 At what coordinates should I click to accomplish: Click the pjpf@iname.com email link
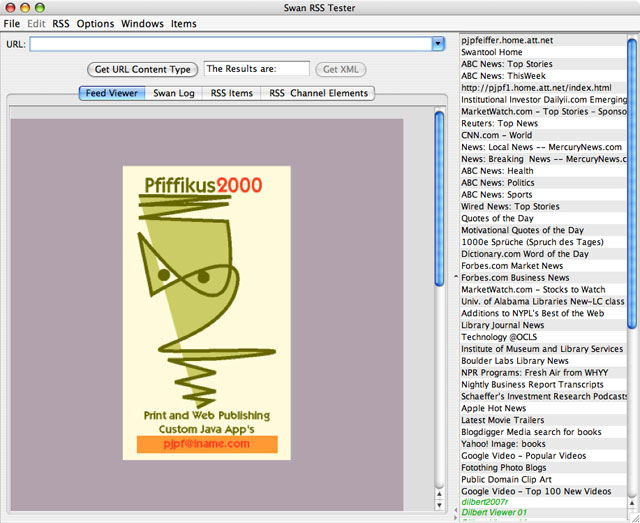click(205, 444)
